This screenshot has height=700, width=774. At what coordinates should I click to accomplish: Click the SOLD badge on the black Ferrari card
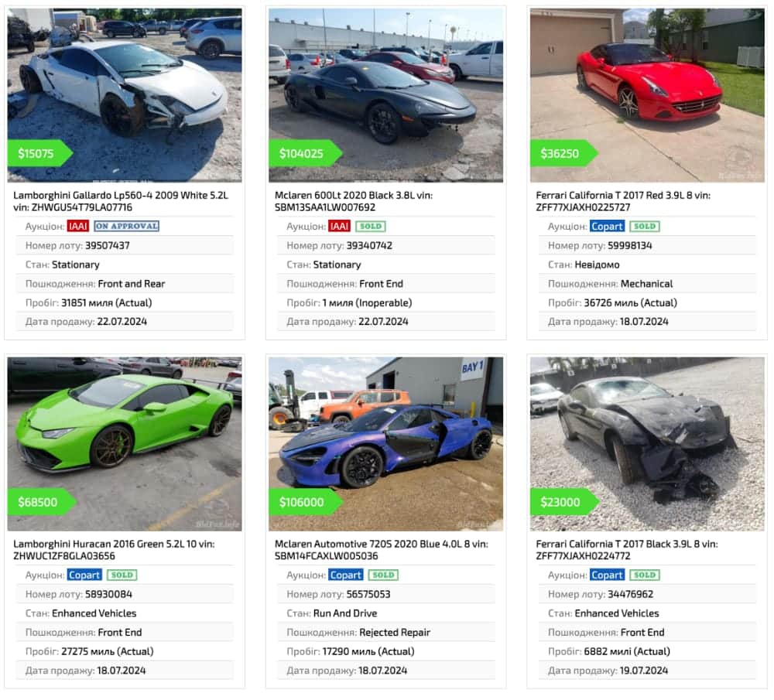pyautogui.click(x=645, y=575)
